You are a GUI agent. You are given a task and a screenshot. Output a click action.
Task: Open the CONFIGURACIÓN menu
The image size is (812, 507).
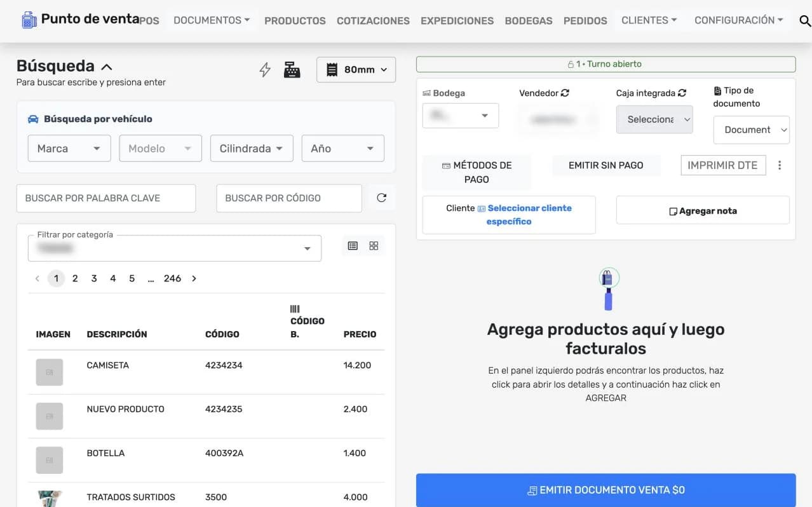tap(738, 20)
